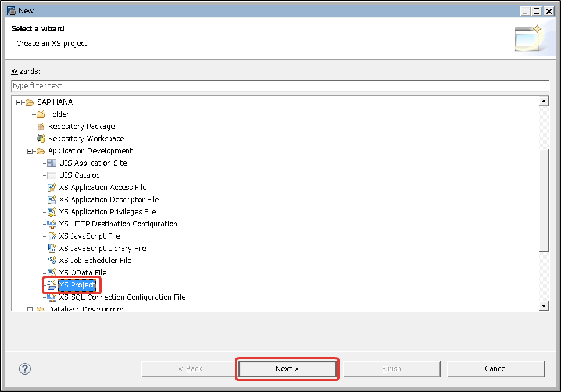
Task: Expand the Database Development node
Action: pos(30,309)
